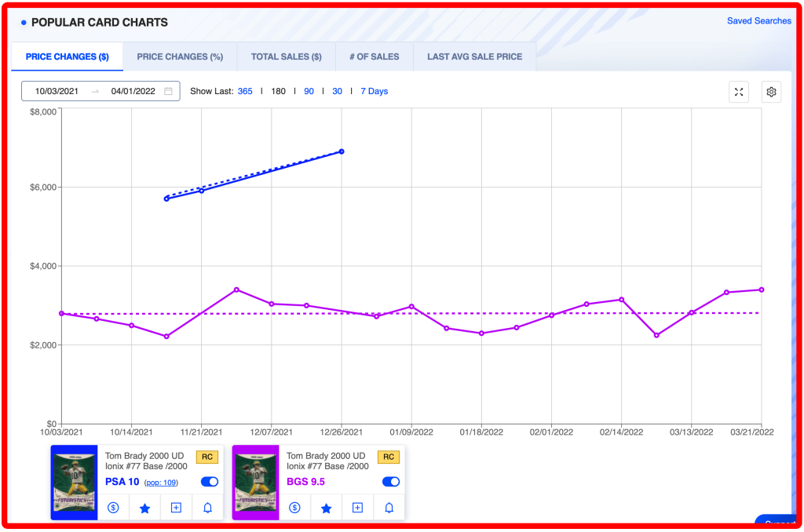Show last 180 days

click(x=279, y=91)
